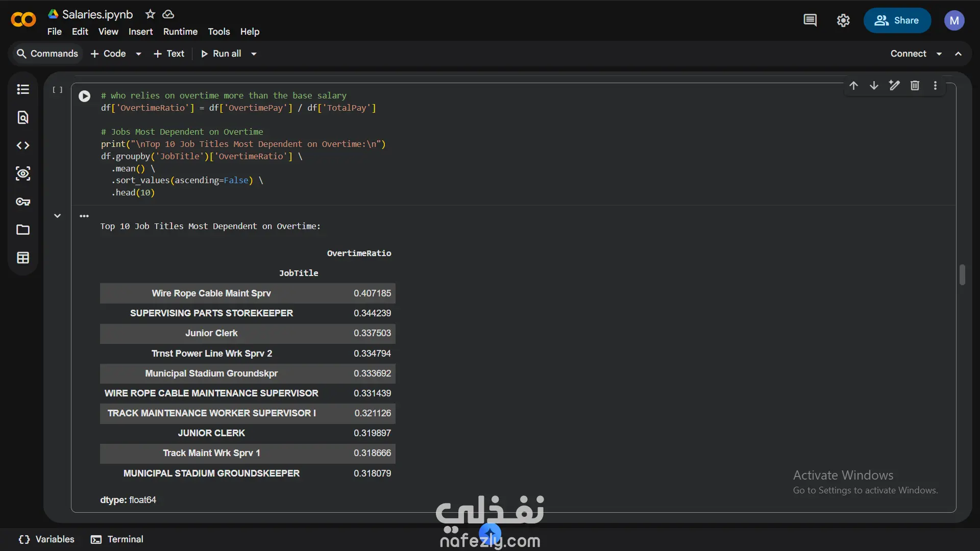Click the Trnst Power Line Wrk Sprv 2 row
Screen dimensions: 980x551
pos(248,354)
